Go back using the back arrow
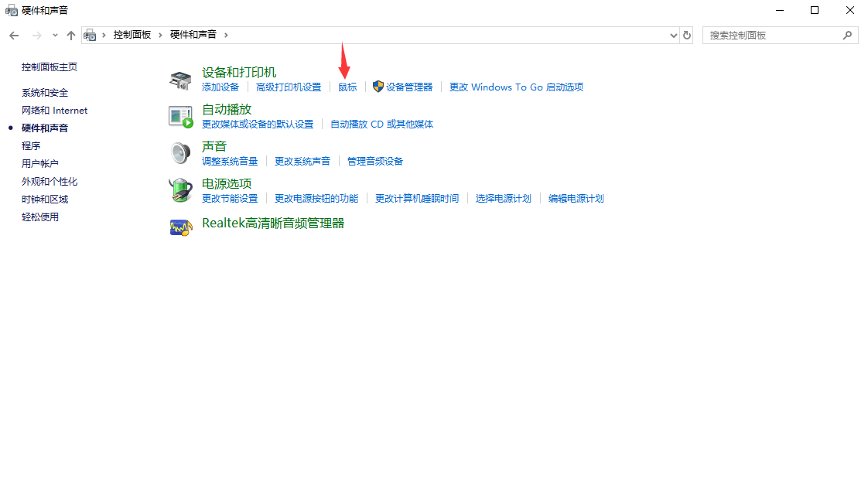868x488 pixels. [14, 36]
